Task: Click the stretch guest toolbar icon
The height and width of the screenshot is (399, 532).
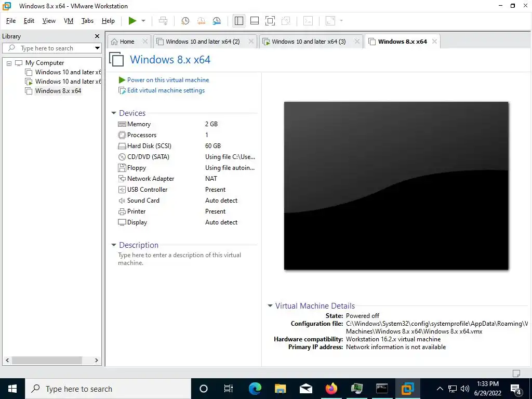Action: click(x=330, y=21)
